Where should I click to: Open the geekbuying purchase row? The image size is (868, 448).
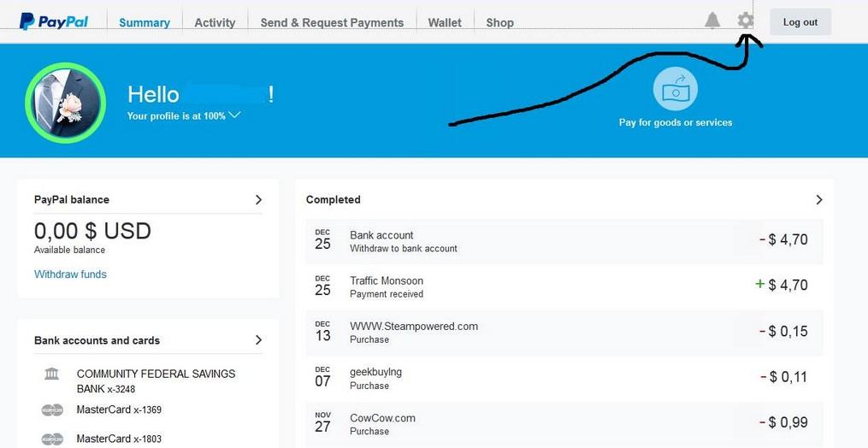[564, 378]
